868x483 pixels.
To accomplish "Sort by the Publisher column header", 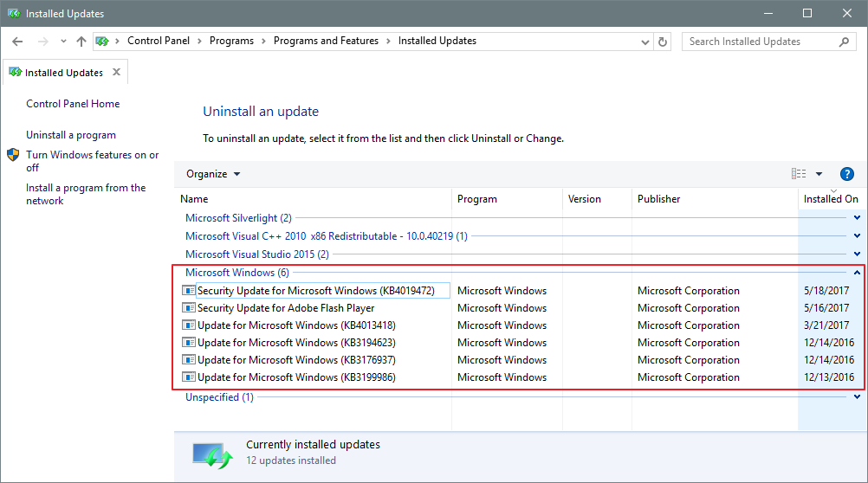I will 715,198.
